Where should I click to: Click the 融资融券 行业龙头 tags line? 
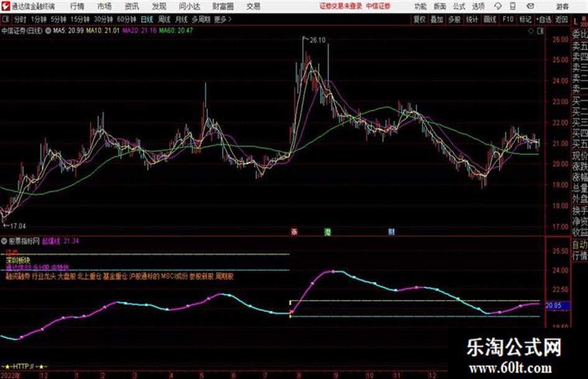[119, 276]
